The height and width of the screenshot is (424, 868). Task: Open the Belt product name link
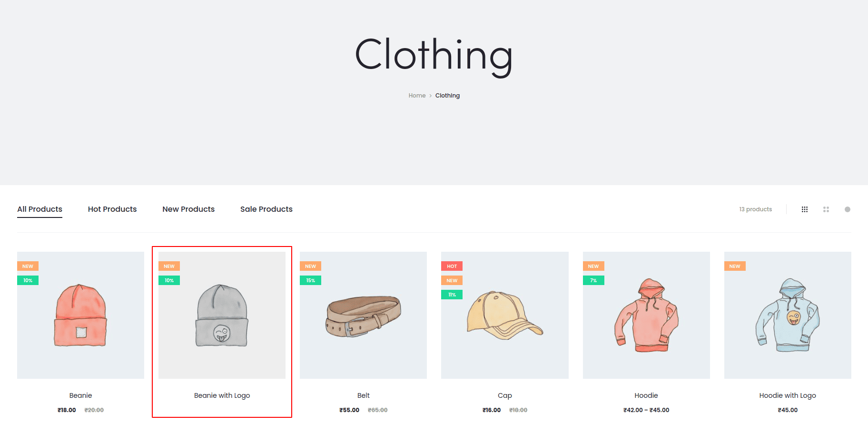[363, 395]
